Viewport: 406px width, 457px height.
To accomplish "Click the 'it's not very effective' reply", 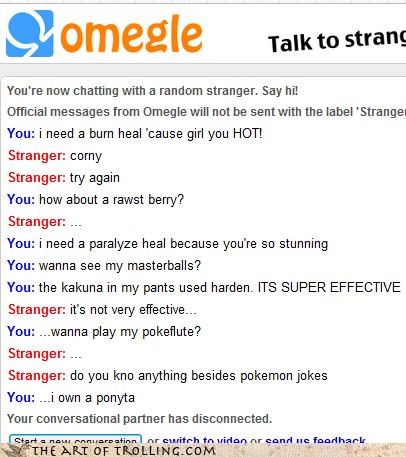I will click(102, 310).
